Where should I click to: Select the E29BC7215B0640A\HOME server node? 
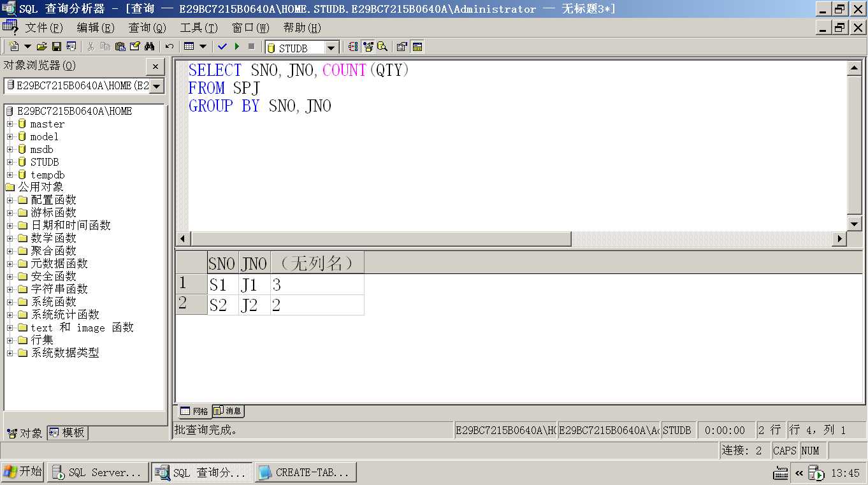(75, 111)
